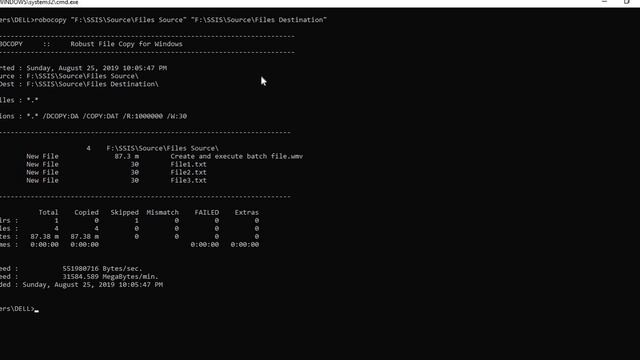Click the Extras Times value '0:00:00'
Screen dimensions: 640x360
point(245,244)
